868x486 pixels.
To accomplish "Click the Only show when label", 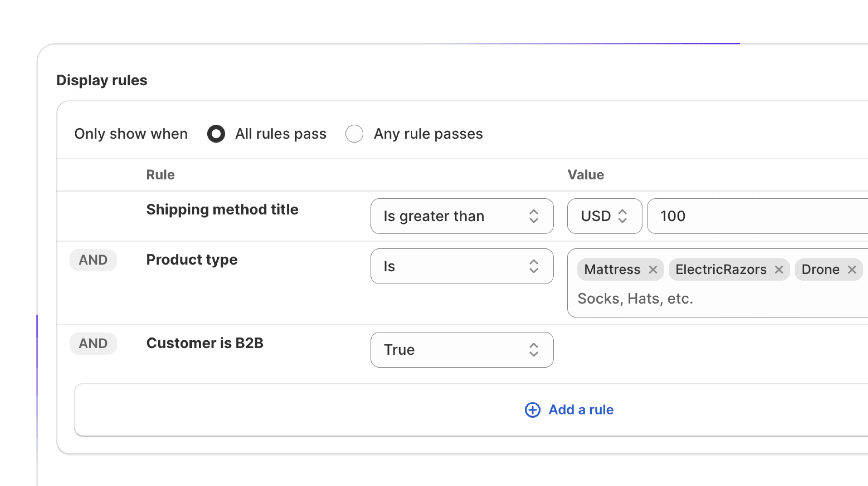I will (x=131, y=134).
